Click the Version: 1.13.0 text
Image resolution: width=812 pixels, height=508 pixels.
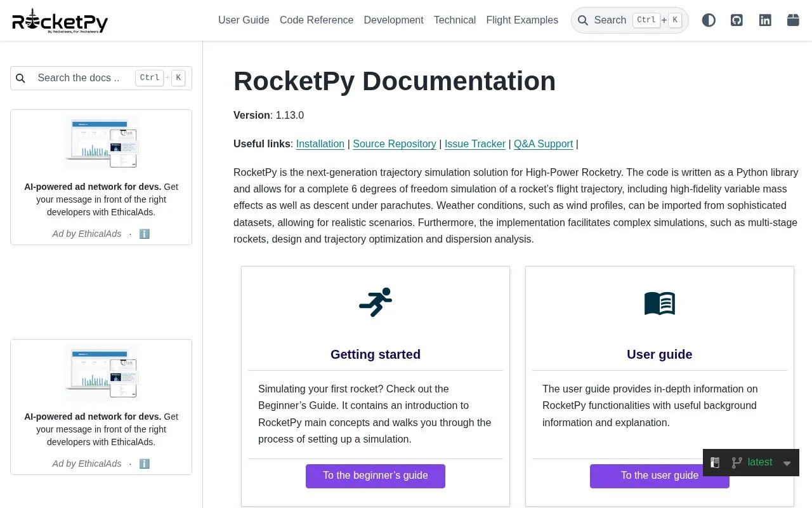click(268, 115)
